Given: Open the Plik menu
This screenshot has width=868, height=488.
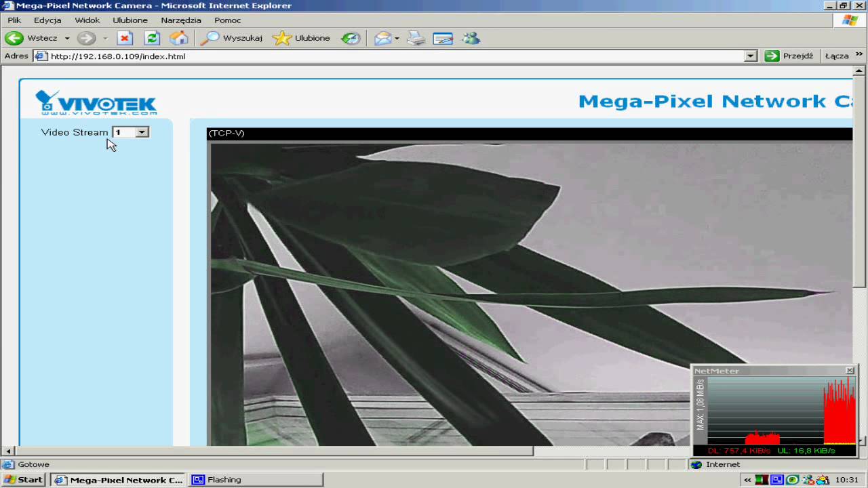Looking at the screenshot, I should coord(14,20).
